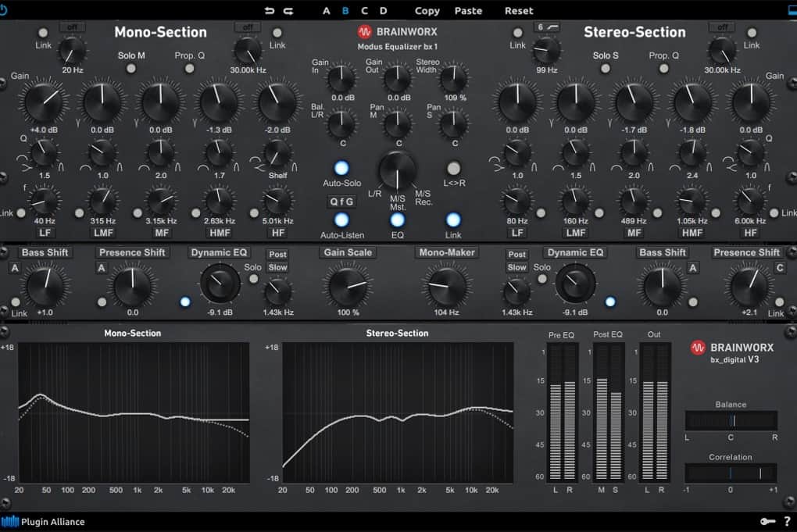Open the slope selector above the Mono 20 Hz knob
The width and height of the screenshot is (797, 532).
tap(72, 27)
